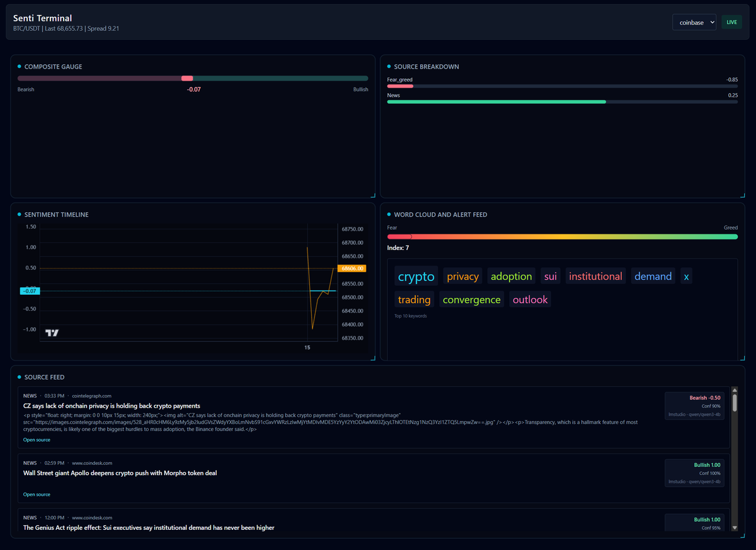Click headline 'Wall Street giant Apollo deepens crypto push'
756x550 pixels.
[120, 473]
